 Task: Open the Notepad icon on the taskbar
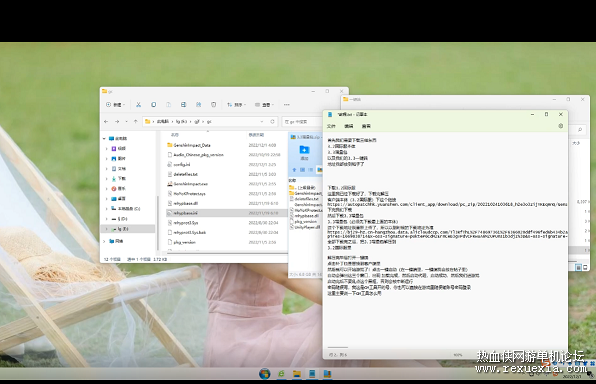[x=312, y=374]
